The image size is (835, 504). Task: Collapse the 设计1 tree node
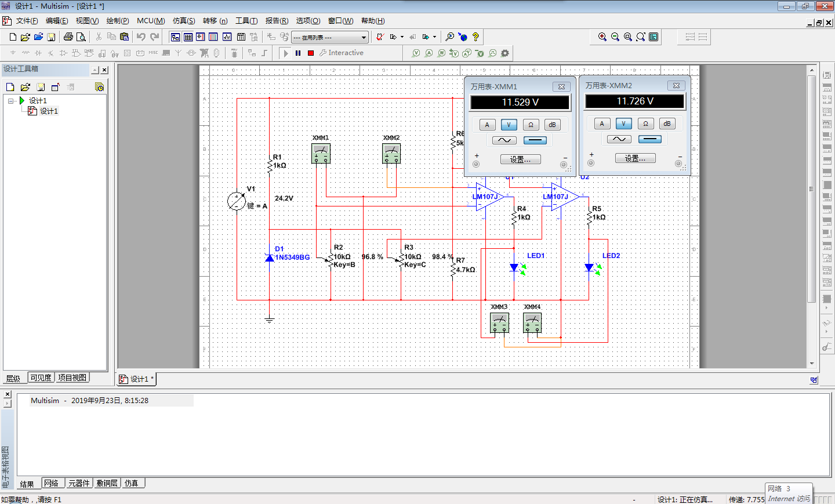pyautogui.click(x=11, y=101)
